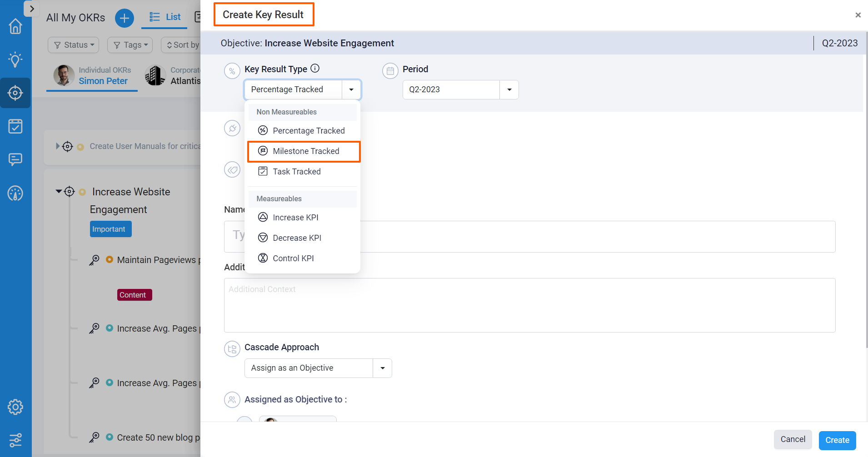Open the Period Q2-2023 dropdown
This screenshot has height=457, width=868.
(x=509, y=89)
